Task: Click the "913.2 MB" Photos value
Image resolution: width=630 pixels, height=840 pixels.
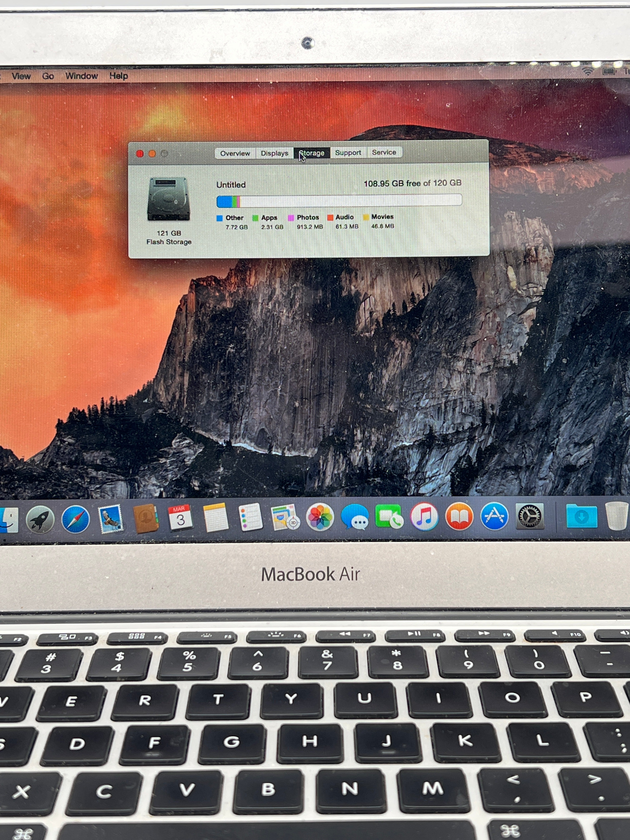Action: [310, 227]
